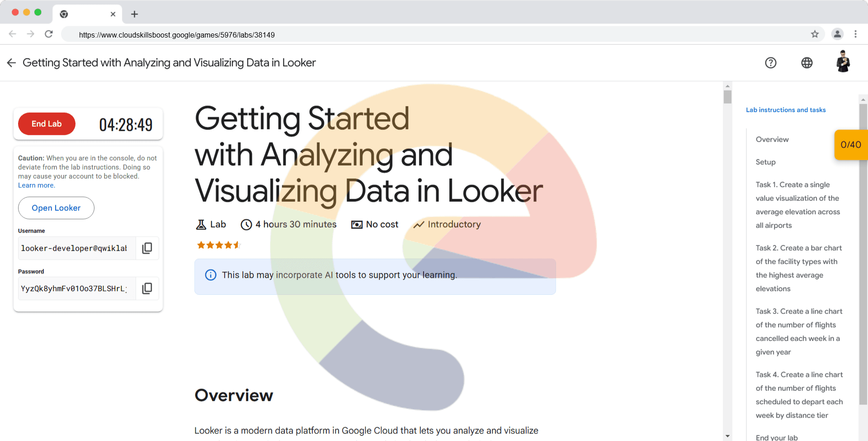The height and width of the screenshot is (441, 868).
Task: Click the lab timer 04:28:49
Action: pos(126,125)
